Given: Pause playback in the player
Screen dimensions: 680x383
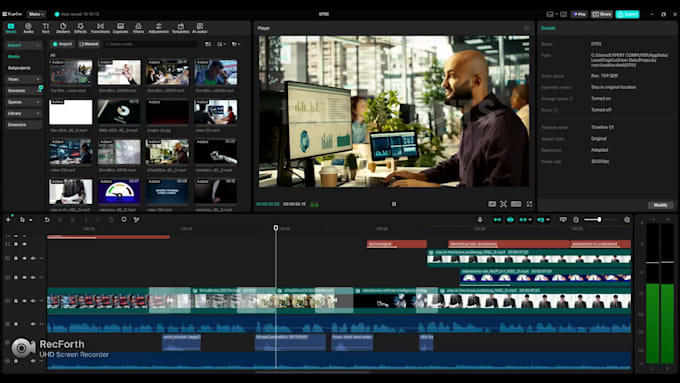Looking at the screenshot, I should pos(394,204).
